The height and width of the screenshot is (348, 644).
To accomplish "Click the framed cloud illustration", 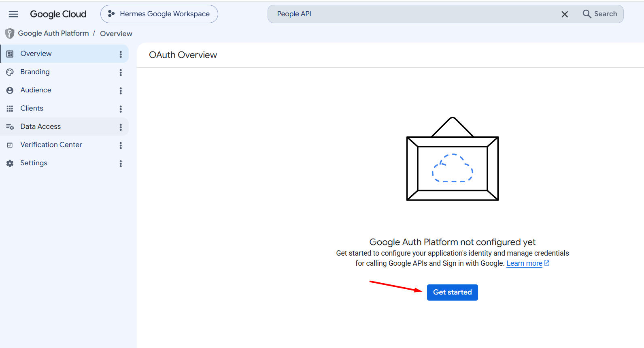I will point(453,159).
